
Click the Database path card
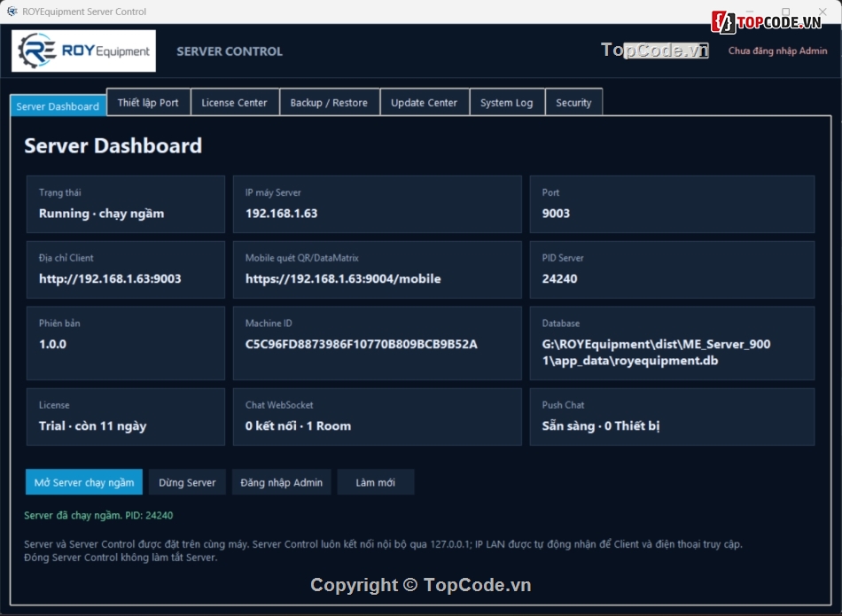(x=672, y=343)
